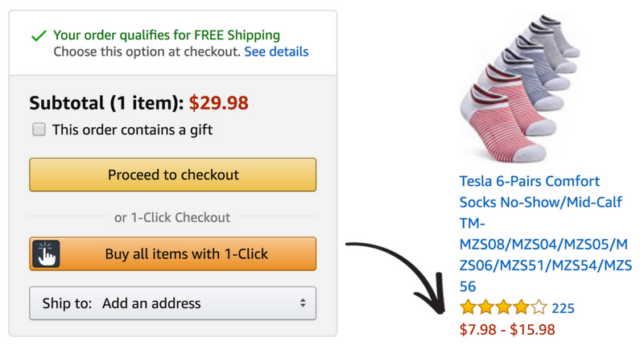This screenshot has height=346, width=644.
Task: Click the $7.98 - $15.98 price range
Action: click(507, 329)
